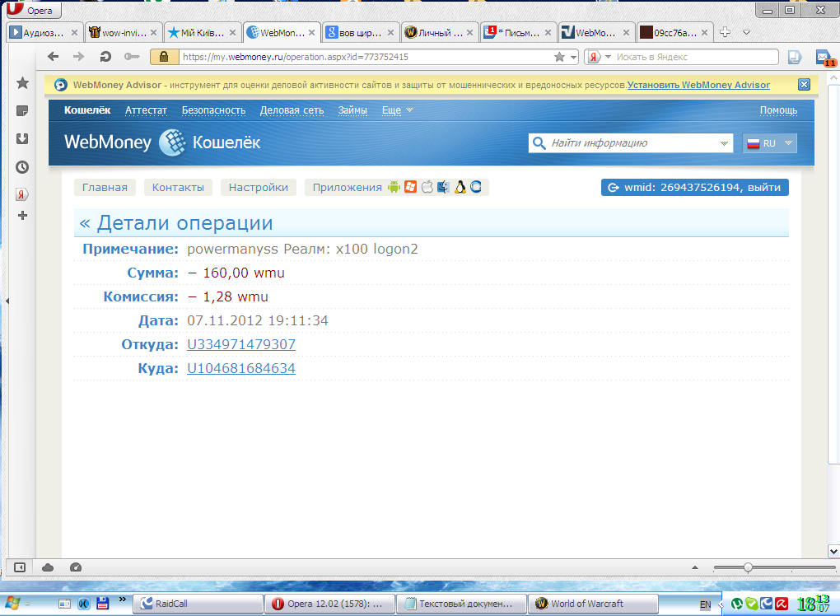Go forward with the browser forward arrow
Image resolution: width=840 pixels, height=616 pixels.
pos(79,57)
